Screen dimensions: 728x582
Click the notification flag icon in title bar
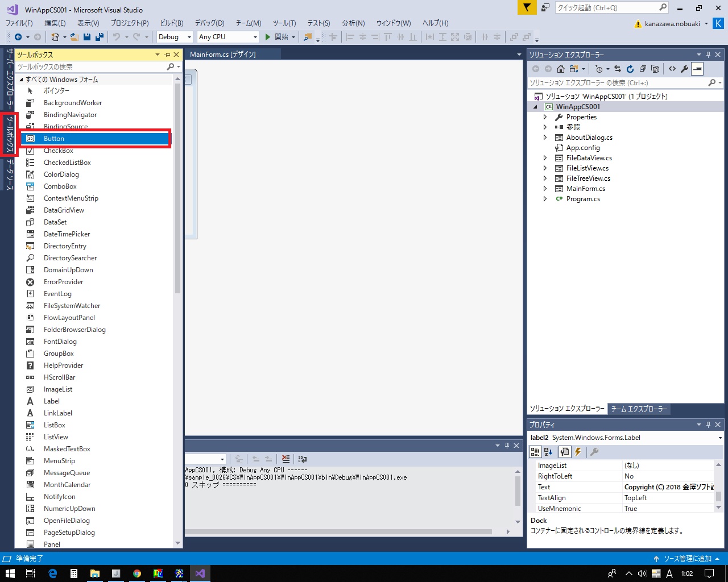[527, 7]
